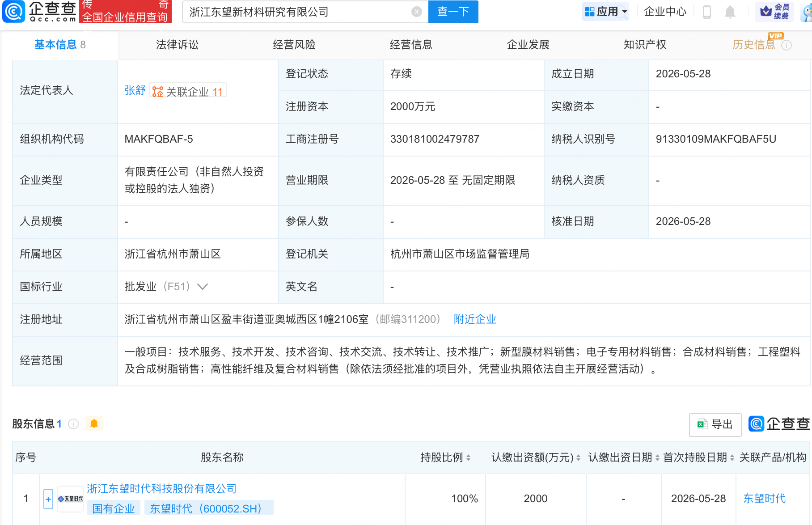Click the info icon beside 历史信息
The width and height of the screenshot is (812, 525).
point(787,45)
